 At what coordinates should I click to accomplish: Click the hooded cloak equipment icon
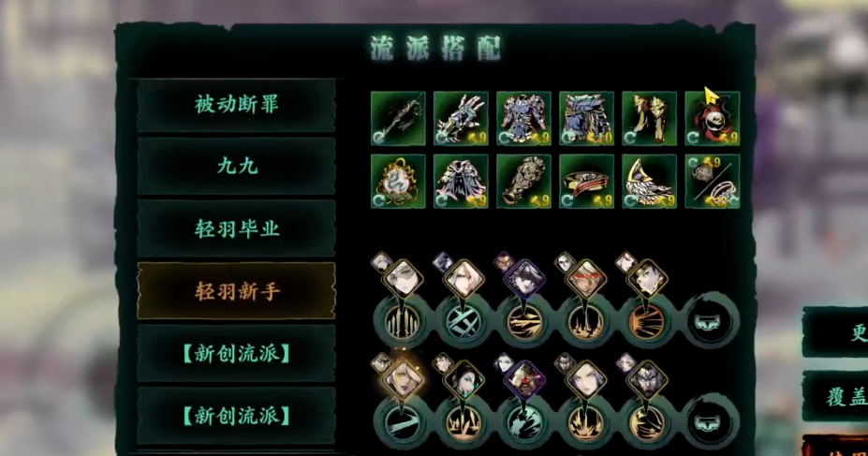(x=461, y=182)
